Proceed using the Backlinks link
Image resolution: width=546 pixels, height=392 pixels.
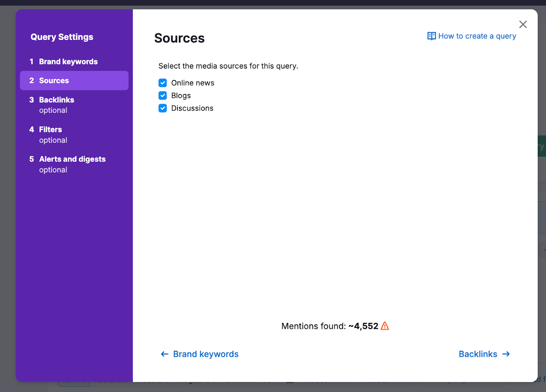[478, 354]
